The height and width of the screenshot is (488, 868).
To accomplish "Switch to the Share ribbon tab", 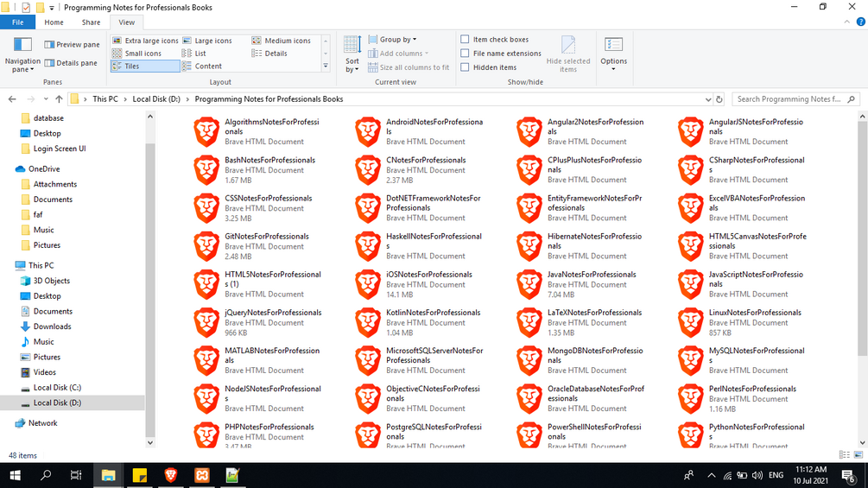I will point(91,22).
